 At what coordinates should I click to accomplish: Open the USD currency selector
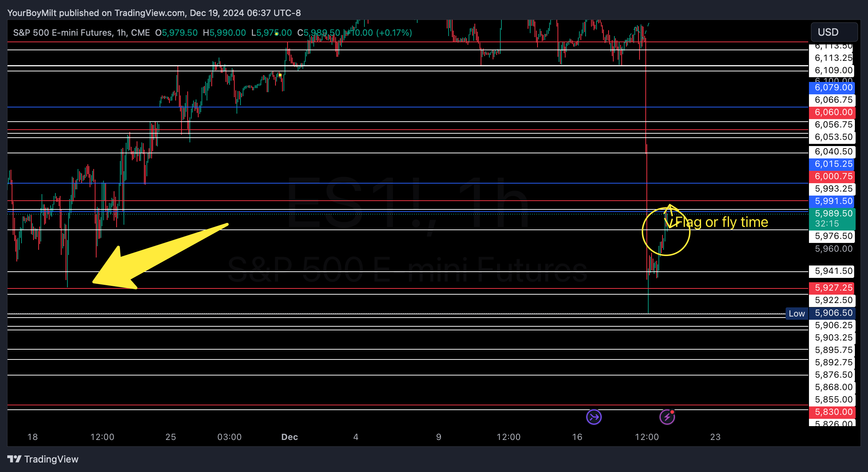(x=834, y=32)
